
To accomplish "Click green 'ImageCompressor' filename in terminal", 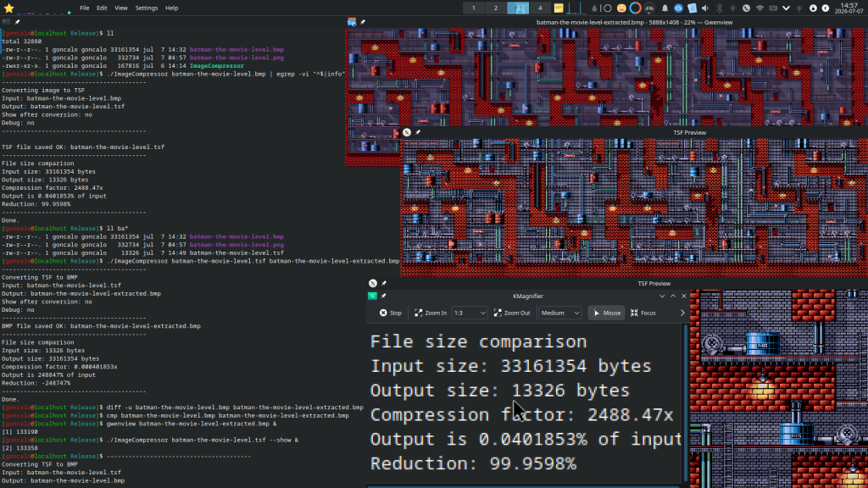I will coord(216,66).
